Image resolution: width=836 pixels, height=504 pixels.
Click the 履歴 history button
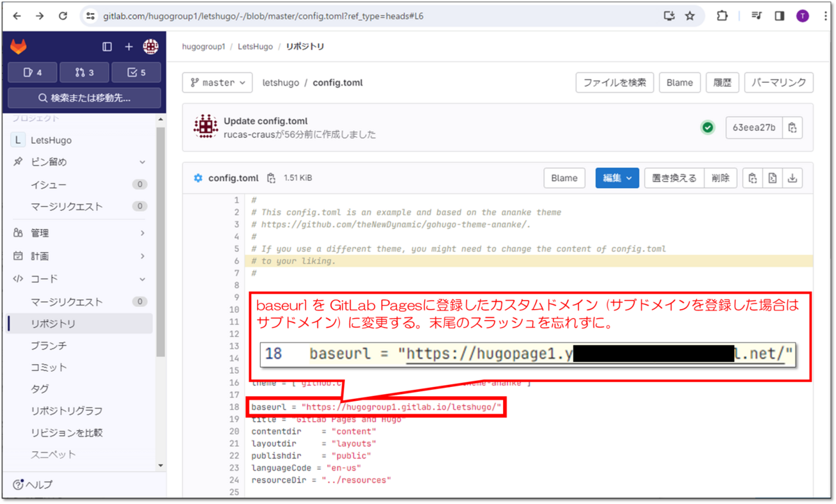coord(722,82)
